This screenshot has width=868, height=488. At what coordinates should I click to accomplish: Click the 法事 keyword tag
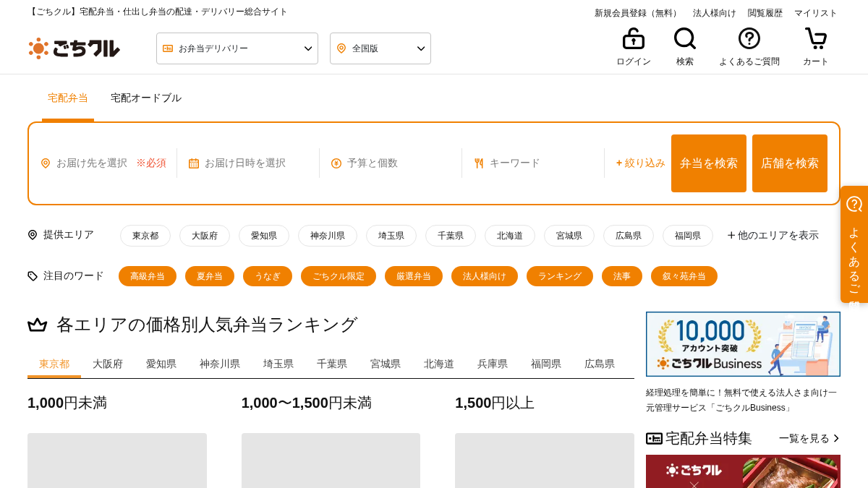click(622, 276)
